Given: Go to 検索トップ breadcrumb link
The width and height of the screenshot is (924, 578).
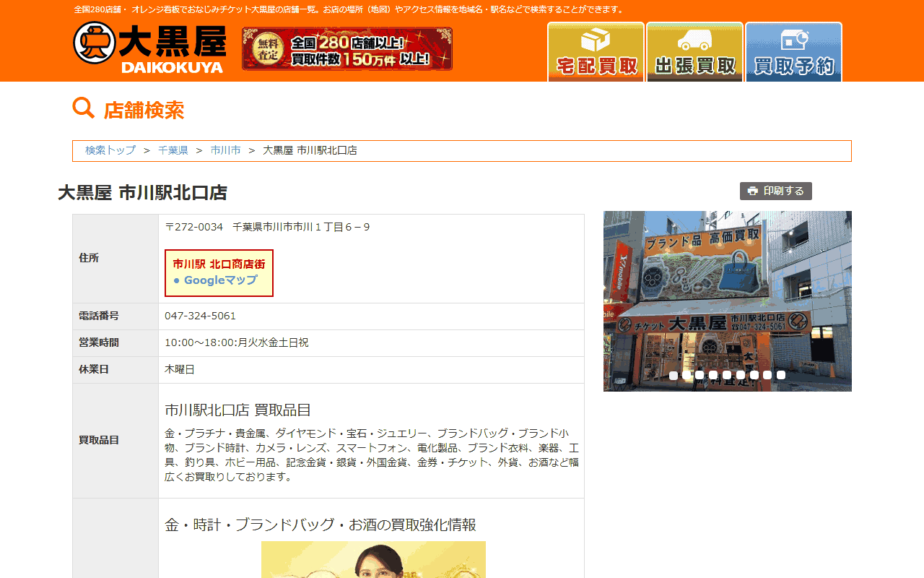Looking at the screenshot, I should point(110,150).
